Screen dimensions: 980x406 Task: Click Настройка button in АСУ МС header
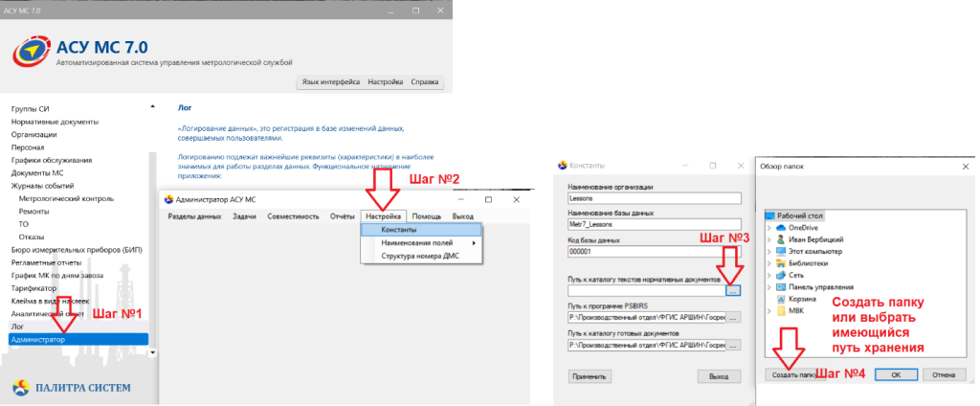(x=385, y=82)
